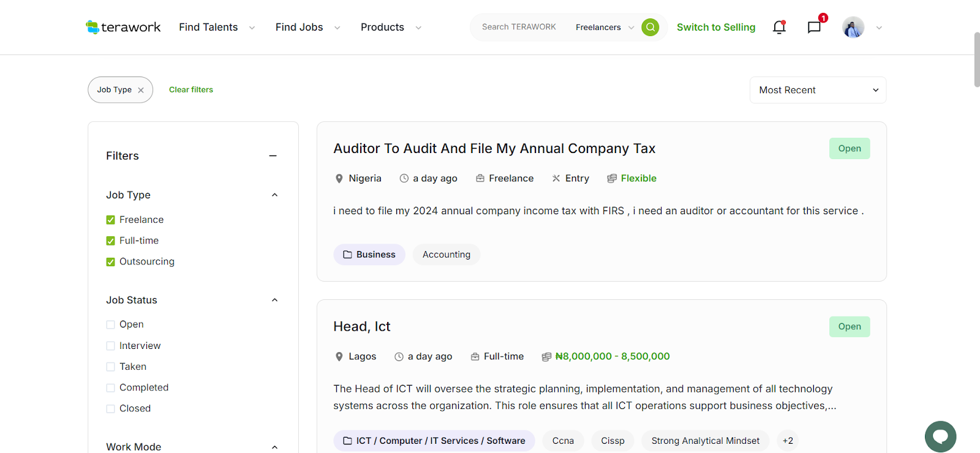Click the user profile avatar
Viewport: 980px width, 453px height.
click(853, 28)
